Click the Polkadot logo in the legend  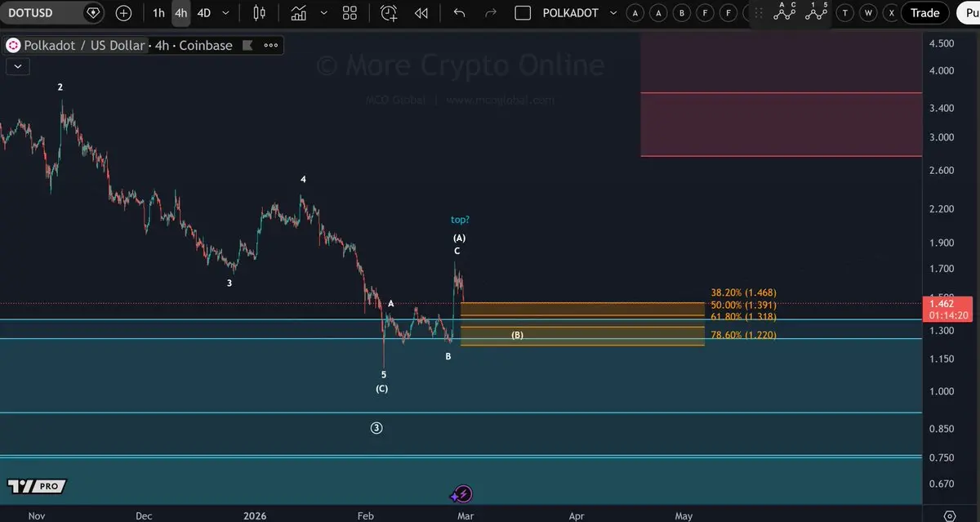pyautogui.click(x=13, y=46)
